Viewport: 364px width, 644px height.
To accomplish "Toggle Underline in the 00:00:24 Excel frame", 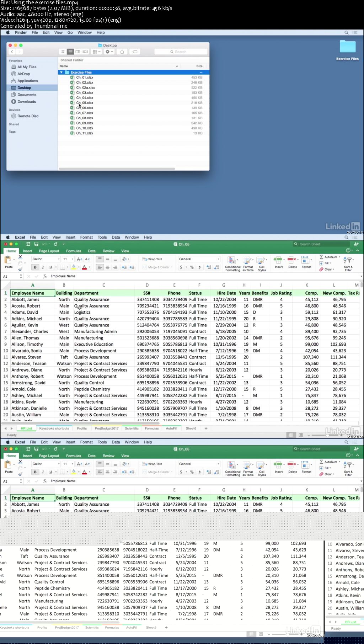I will coord(50,267).
